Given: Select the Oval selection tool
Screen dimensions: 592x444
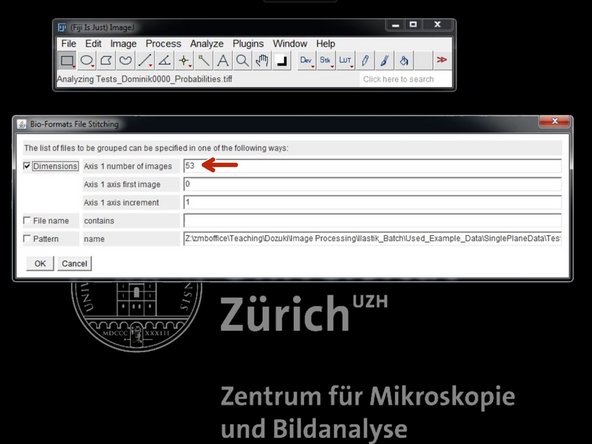Looking at the screenshot, I should pos(87,60).
